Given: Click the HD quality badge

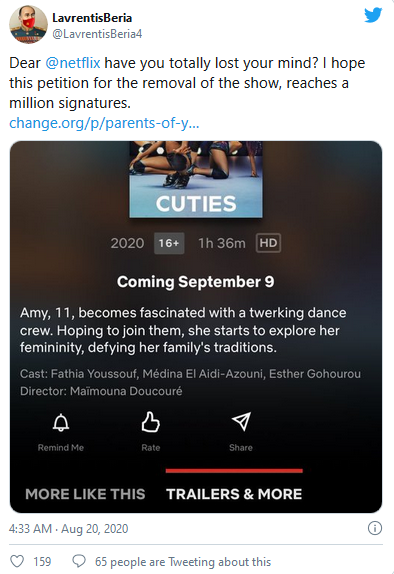Looking at the screenshot, I should pos(268,243).
